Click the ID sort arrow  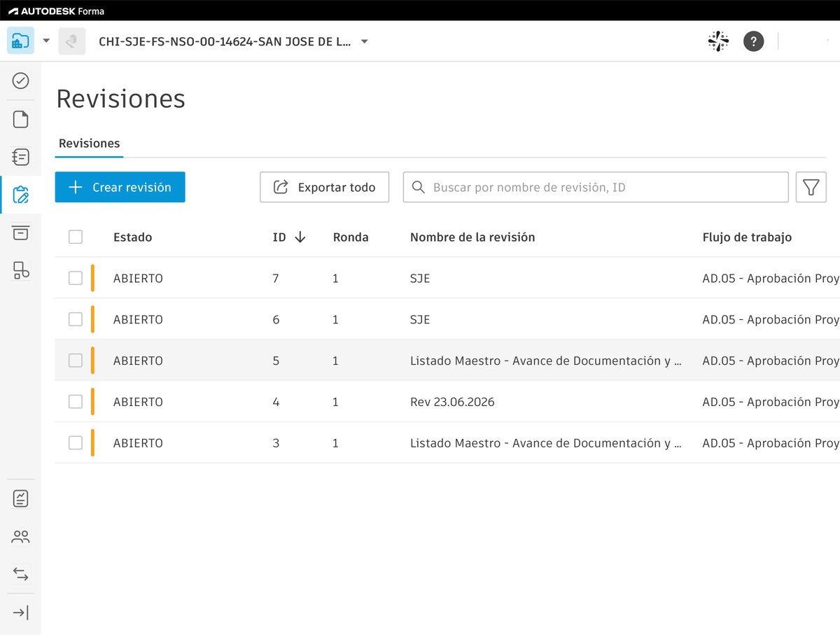point(300,237)
